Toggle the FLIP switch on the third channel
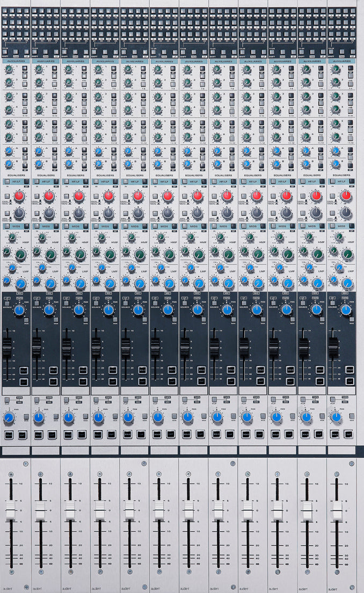Screen dimensions: 364x593 (65, 400)
